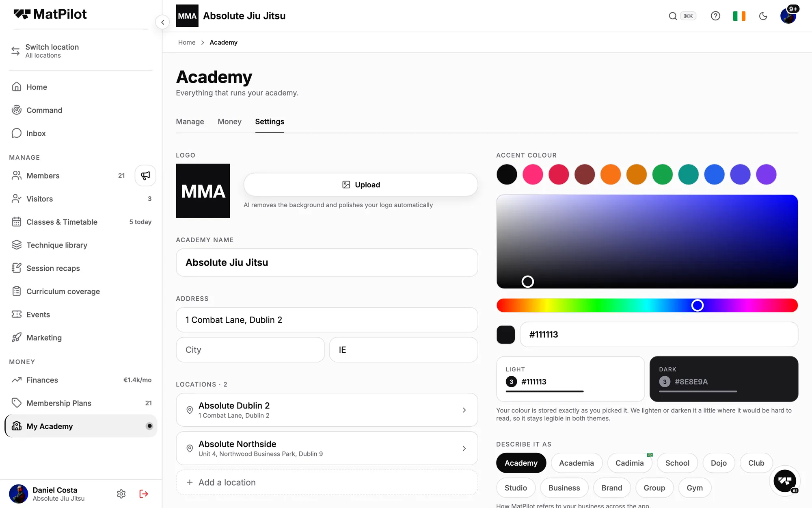
Task: Collapse the sidebar with the chevron button
Action: [x=162, y=22]
